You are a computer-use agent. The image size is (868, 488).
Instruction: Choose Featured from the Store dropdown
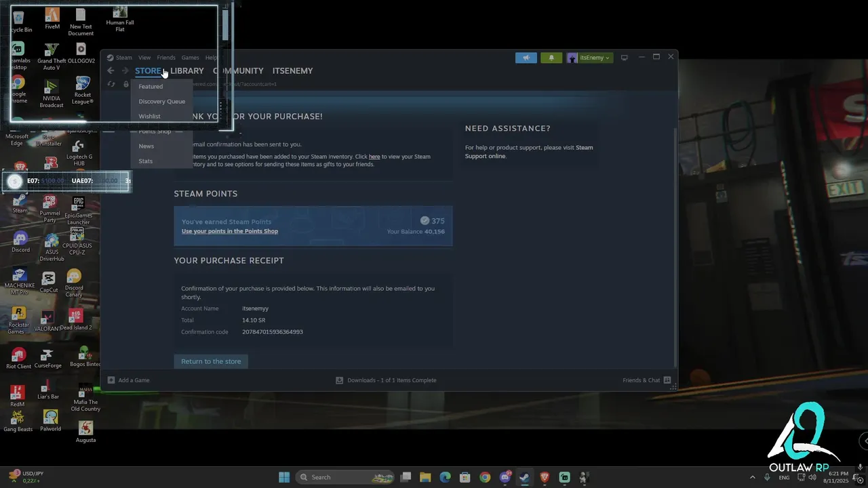(151, 86)
